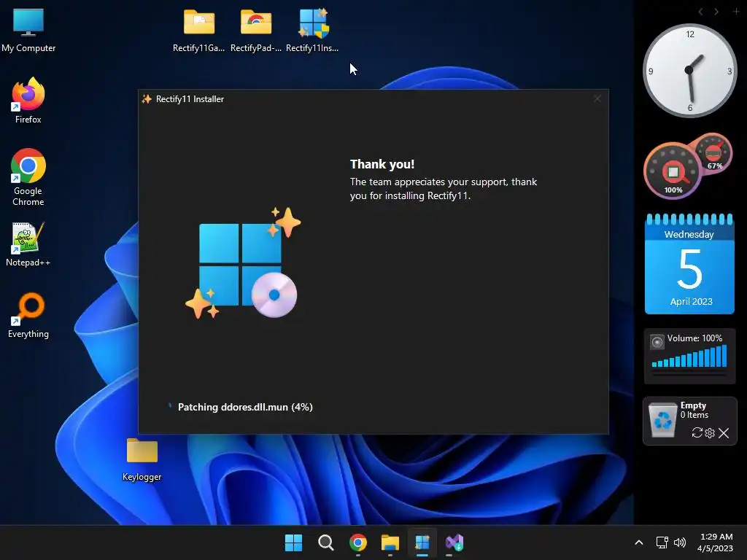Open the taskbar clock showing 1:29 AM

pyautogui.click(x=716, y=542)
